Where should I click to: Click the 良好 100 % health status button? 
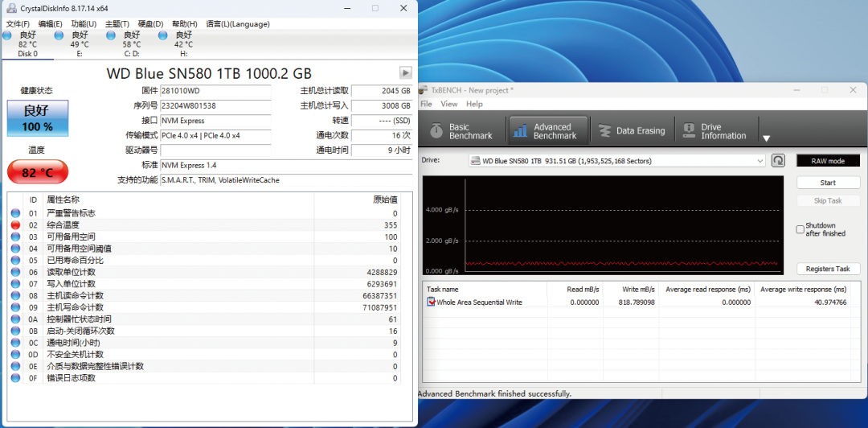coord(38,118)
